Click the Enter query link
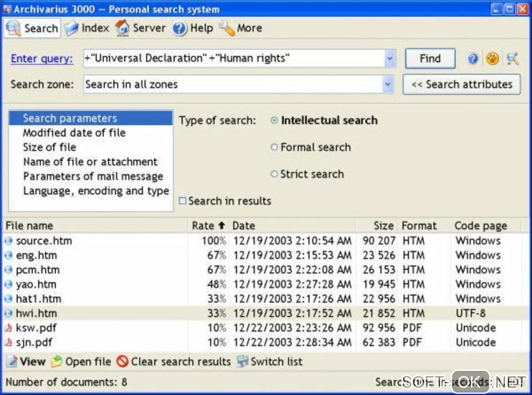 pyautogui.click(x=42, y=59)
